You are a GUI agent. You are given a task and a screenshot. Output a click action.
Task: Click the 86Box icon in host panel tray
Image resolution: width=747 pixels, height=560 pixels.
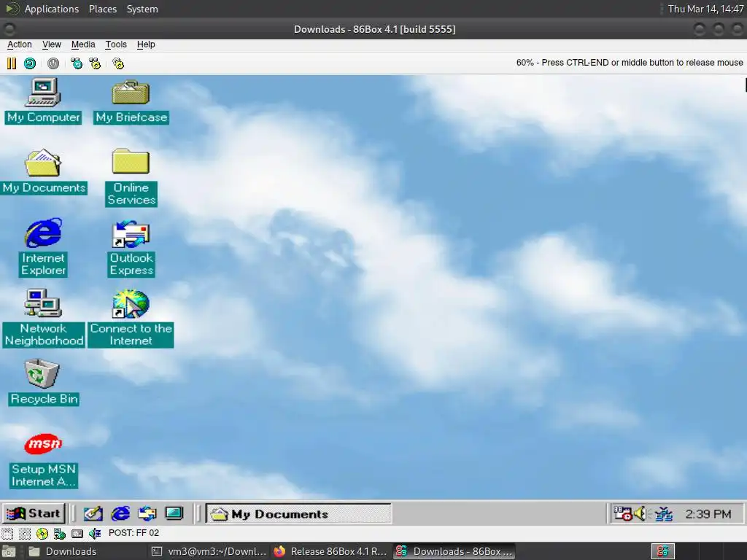tap(662, 551)
